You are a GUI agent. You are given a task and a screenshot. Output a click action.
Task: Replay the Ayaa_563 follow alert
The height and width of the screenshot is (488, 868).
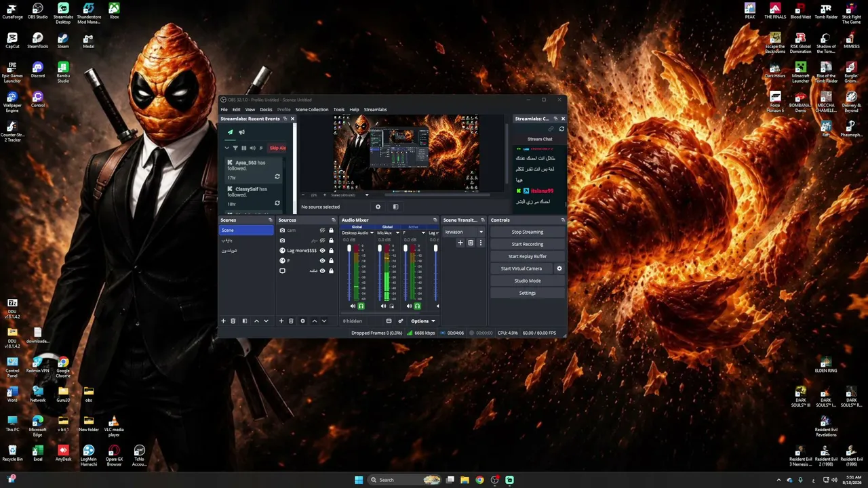pyautogui.click(x=277, y=177)
